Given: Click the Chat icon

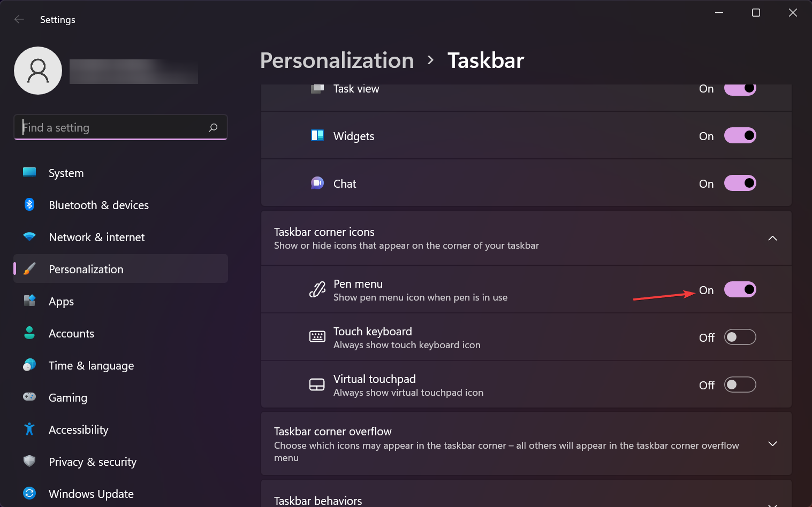Looking at the screenshot, I should 317,183.
